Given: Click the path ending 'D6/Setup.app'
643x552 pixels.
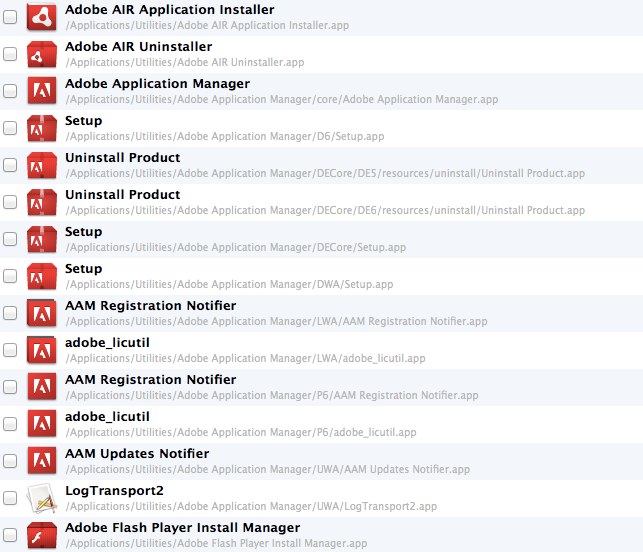Looking at the screenshot, I should (x=225, y=137).
